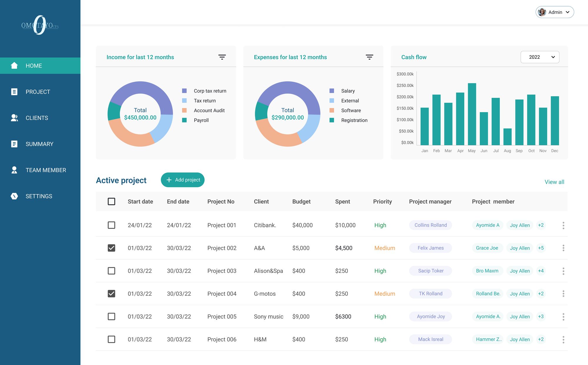Toggle the select-all header checkbox
This screenshot has width=588, height=365.
(111, 201)
